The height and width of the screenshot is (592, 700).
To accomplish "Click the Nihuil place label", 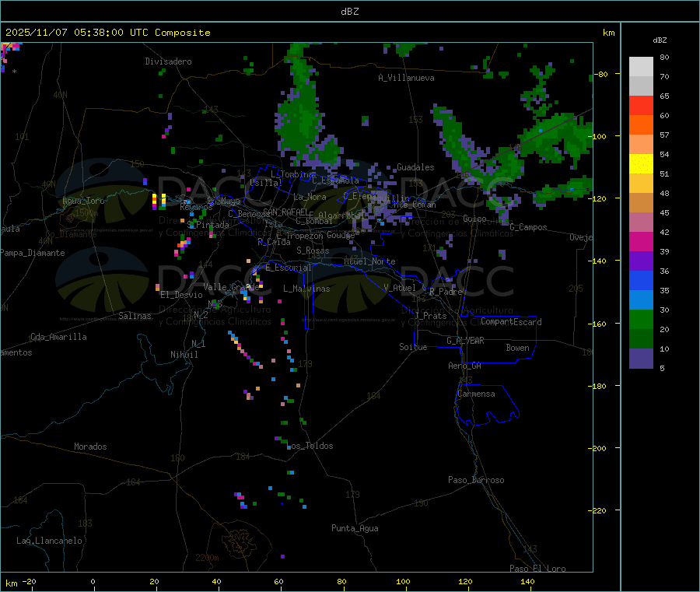I will click(x=184, y=355).
